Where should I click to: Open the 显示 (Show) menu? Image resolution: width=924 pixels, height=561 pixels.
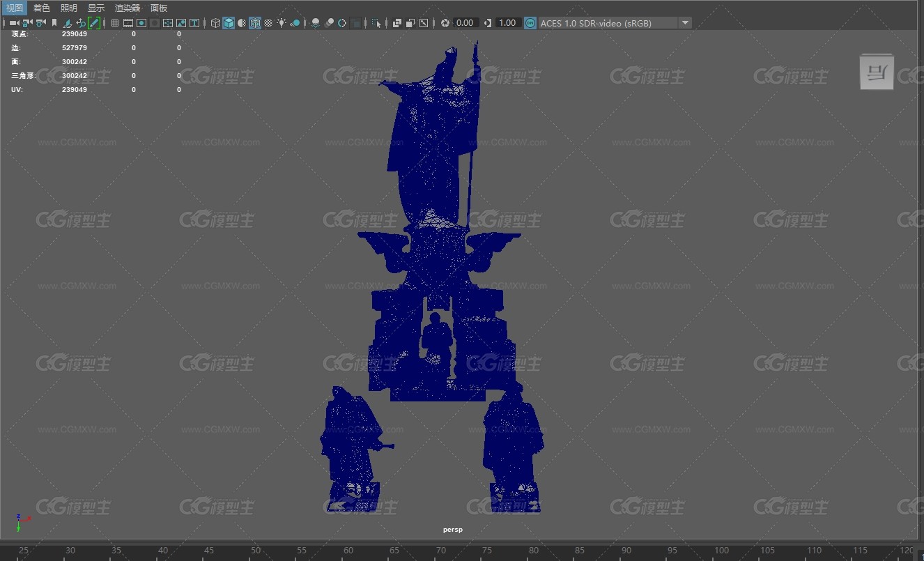pyautogui.click(x=96, y=8)
